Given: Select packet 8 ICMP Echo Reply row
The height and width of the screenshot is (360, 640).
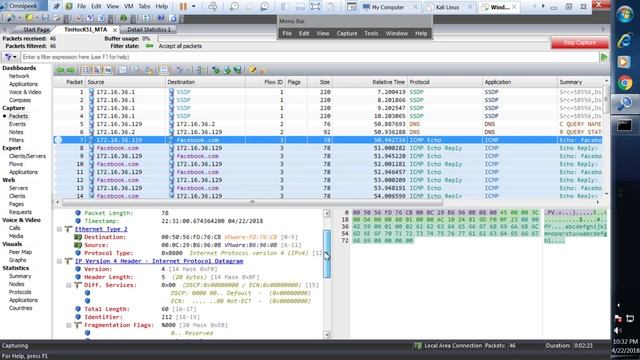Looking at the screenshot, I should [328, 148].
